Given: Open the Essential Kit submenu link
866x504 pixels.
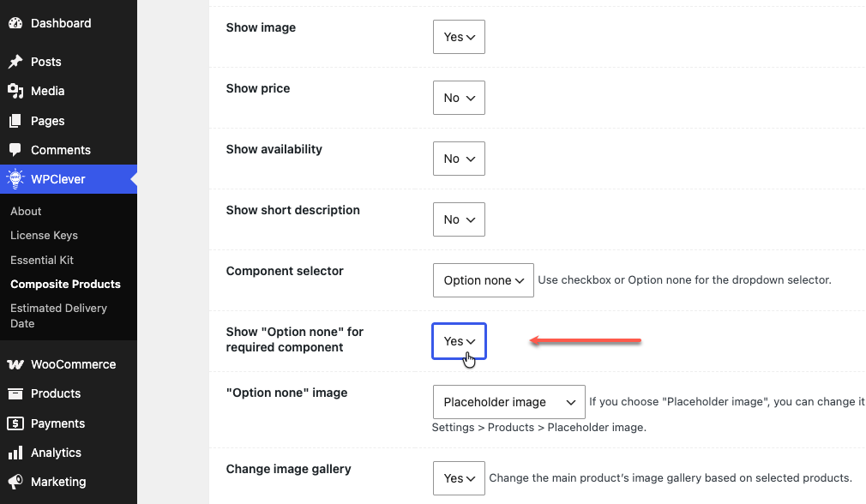Looking at the screenshot, I should click(42, 260).
